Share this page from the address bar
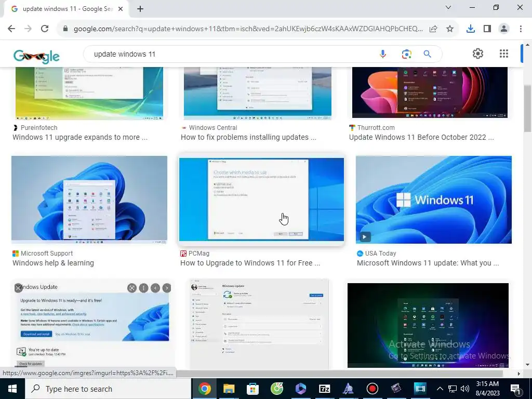Image resolution: width=532 pixels, height=399 pixels. pos(433,29)
